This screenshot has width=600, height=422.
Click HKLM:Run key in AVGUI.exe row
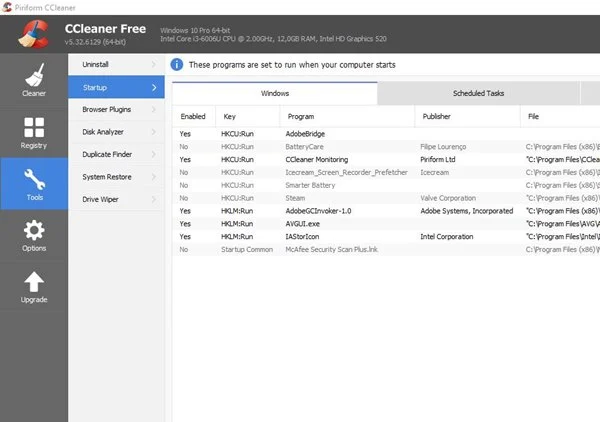pos(237,224)
